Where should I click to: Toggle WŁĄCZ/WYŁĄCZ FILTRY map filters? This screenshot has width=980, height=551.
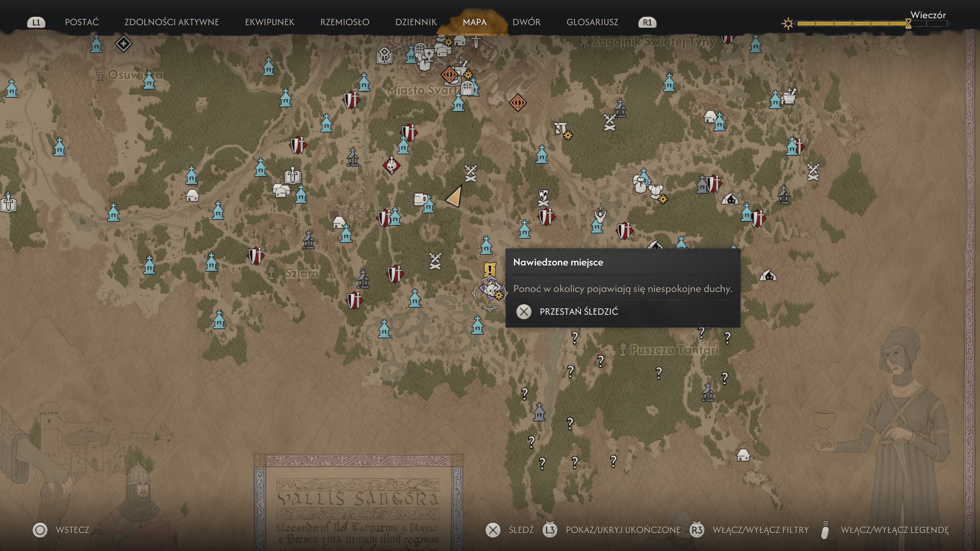point(749,530)
